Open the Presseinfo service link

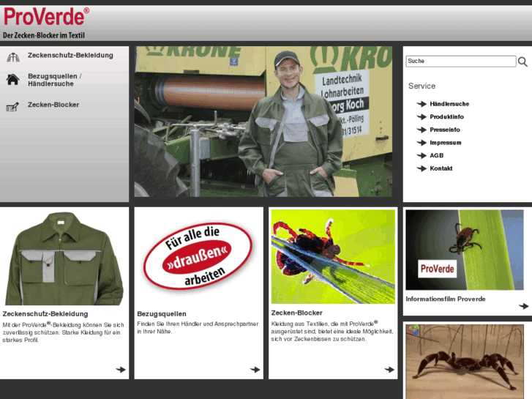[445, 130]
